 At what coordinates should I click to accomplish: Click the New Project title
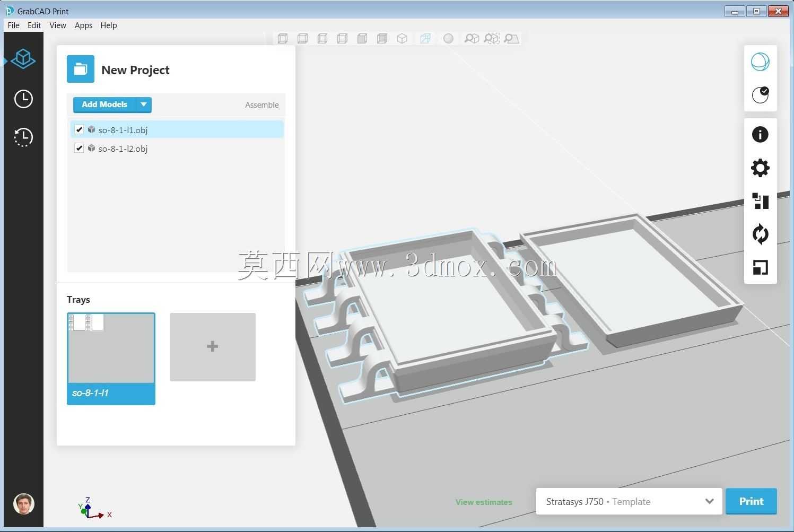coord(135,69)
